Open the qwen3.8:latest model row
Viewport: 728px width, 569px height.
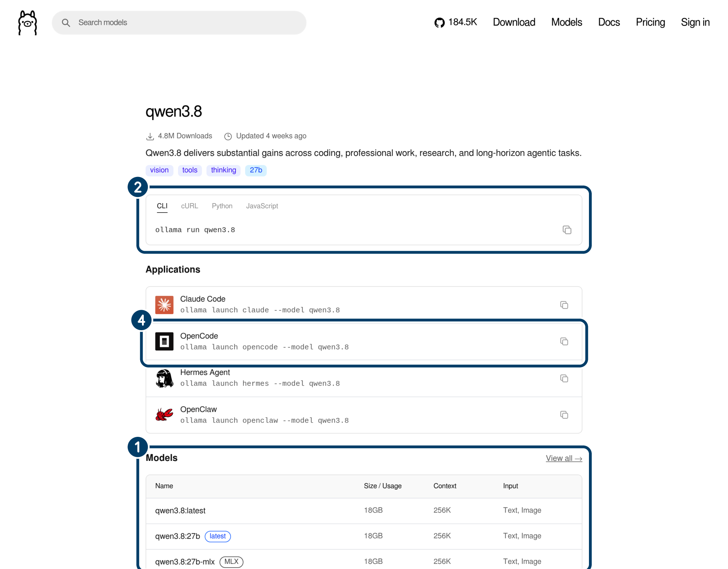click(x=364, y=511)
